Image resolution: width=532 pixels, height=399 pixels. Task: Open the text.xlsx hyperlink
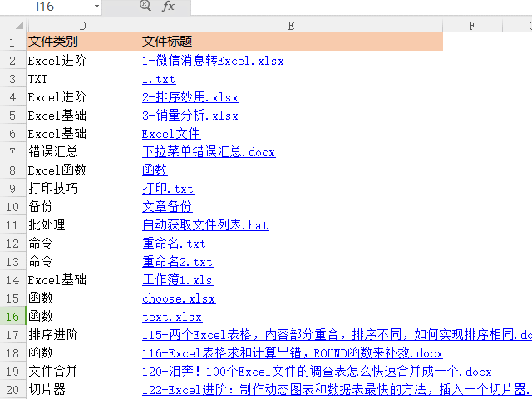(171, 317)
